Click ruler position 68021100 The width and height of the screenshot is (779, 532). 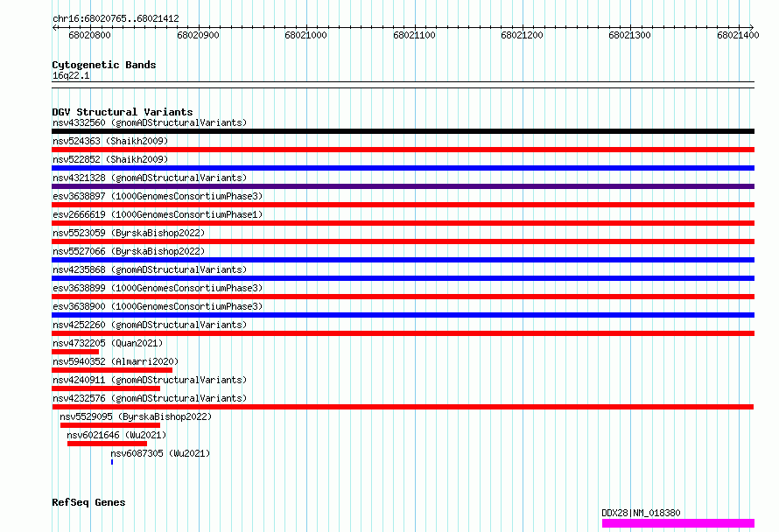point(414,35)
